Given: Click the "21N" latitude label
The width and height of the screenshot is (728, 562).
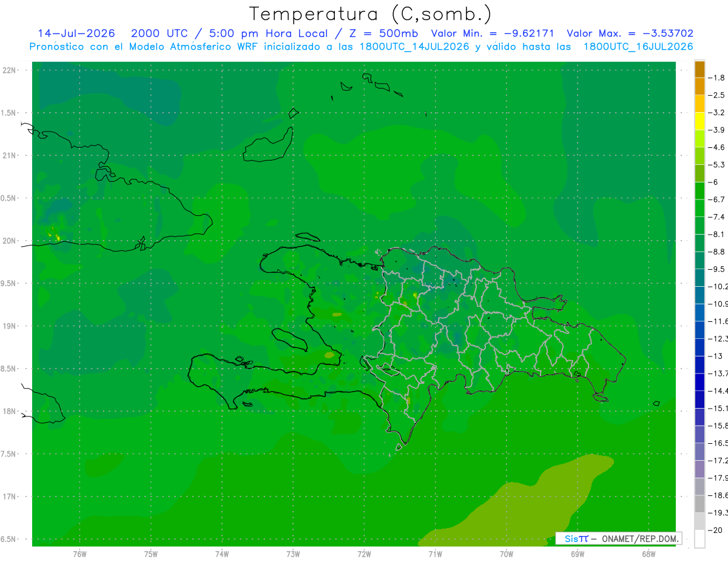Looking at the screenshot, I should coord(9,156).
